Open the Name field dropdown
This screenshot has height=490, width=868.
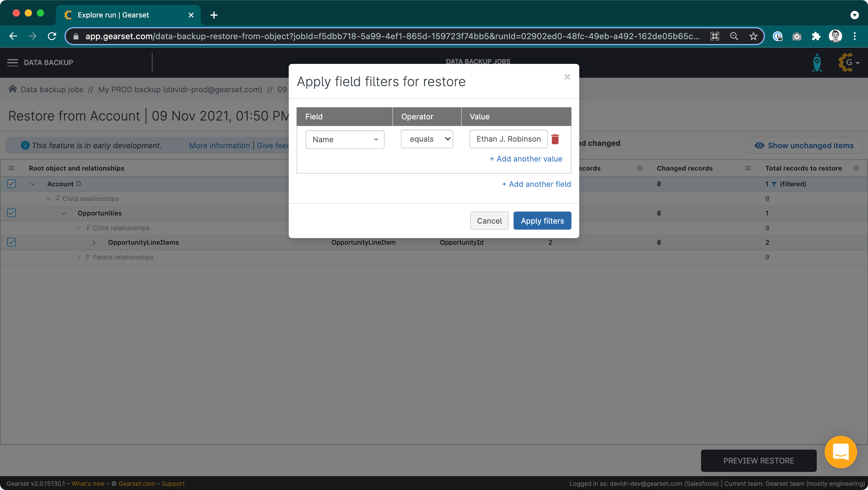(x=345, y=140)
